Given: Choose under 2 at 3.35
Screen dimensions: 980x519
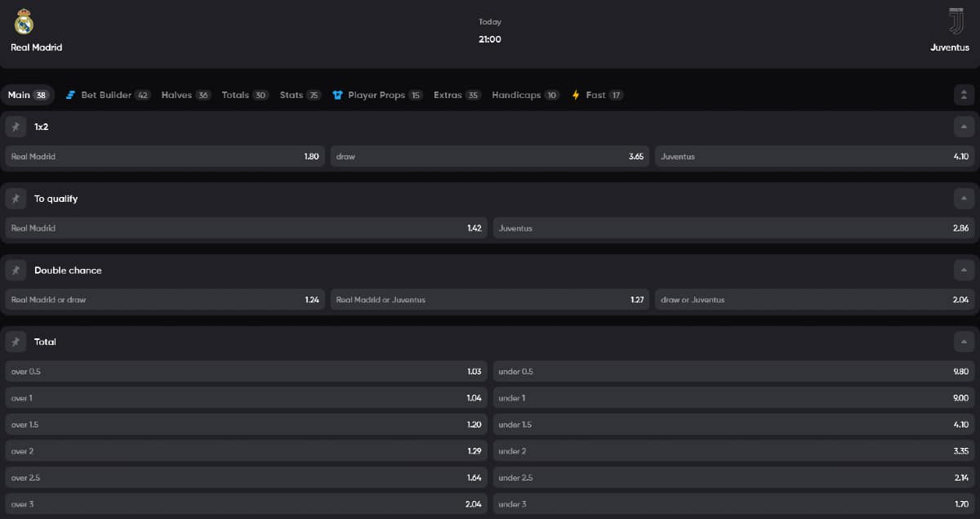Looking at the screenshot, I should coord(734,451).
